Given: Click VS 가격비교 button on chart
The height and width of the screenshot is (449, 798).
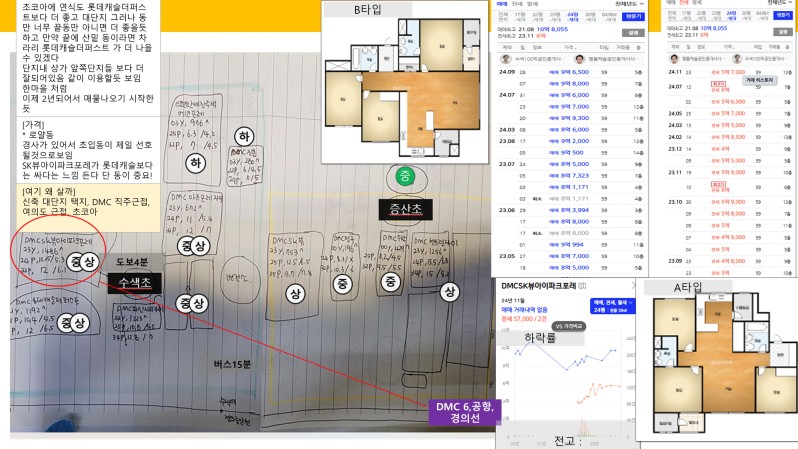Looking at the screenshot, I should [x=569, y=326].
